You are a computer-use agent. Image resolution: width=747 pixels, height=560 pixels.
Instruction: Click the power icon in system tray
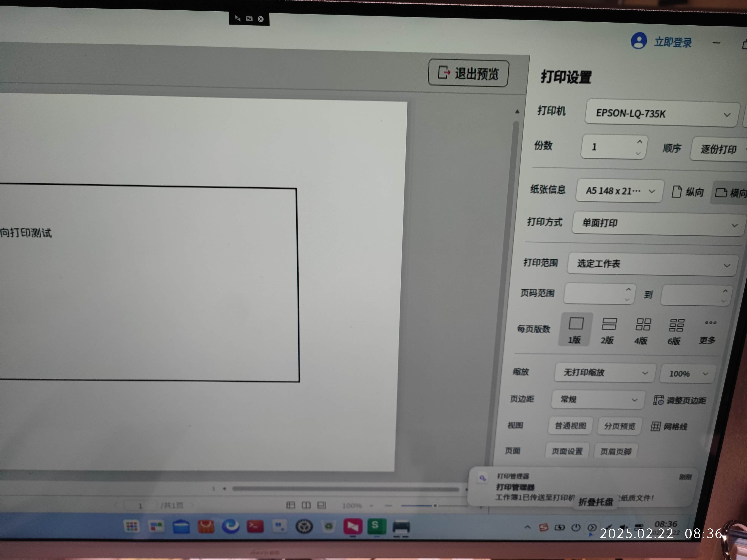[576, 527]
